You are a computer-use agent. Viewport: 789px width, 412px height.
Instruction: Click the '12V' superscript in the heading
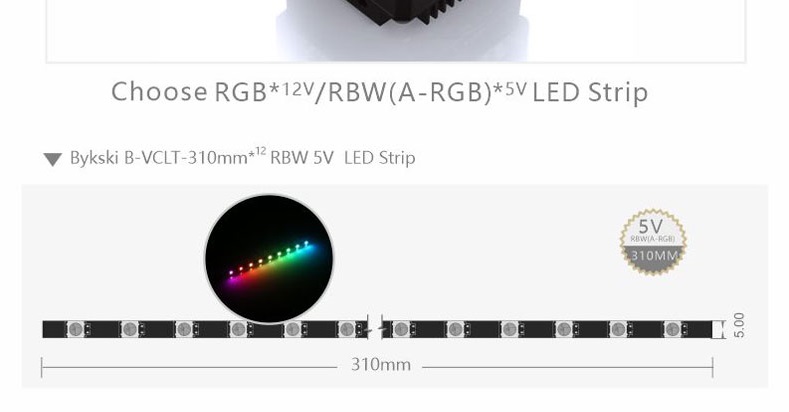coord(298,90)
